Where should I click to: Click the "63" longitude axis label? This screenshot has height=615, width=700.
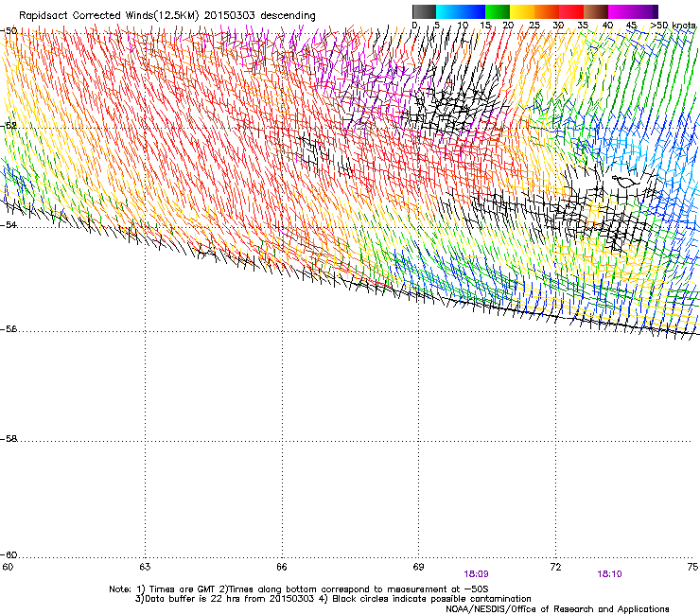pyautogui.click(x=145, y=567)
